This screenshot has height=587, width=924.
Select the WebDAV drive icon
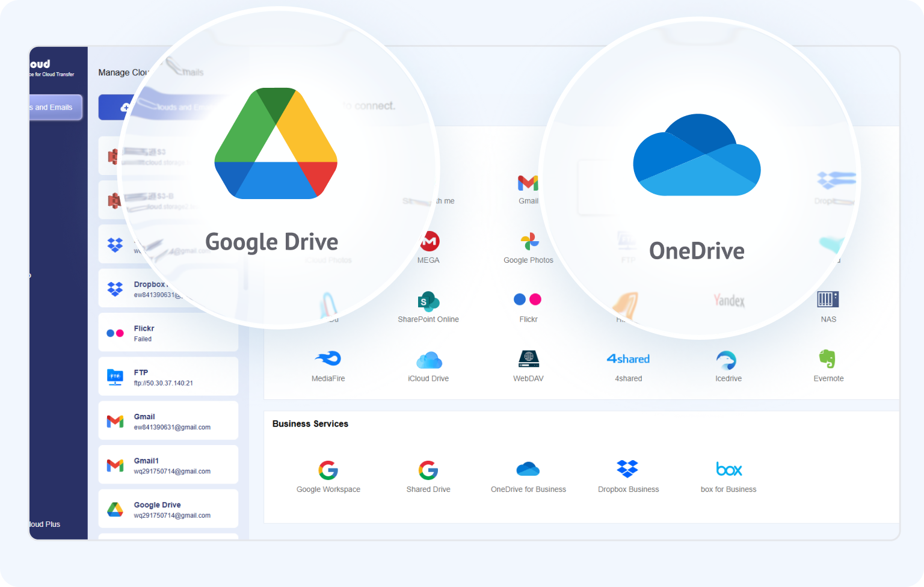[529, 358]
